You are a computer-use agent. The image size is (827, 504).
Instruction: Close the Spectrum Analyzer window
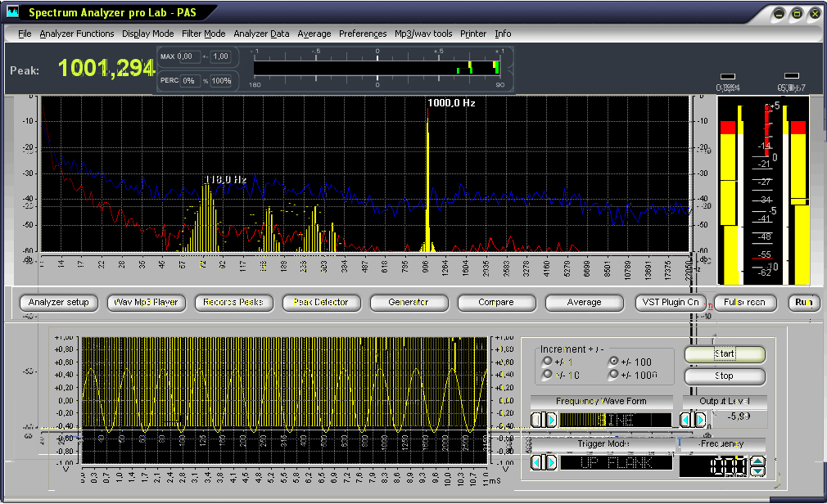pyautogui.click(x=815, y=14)
